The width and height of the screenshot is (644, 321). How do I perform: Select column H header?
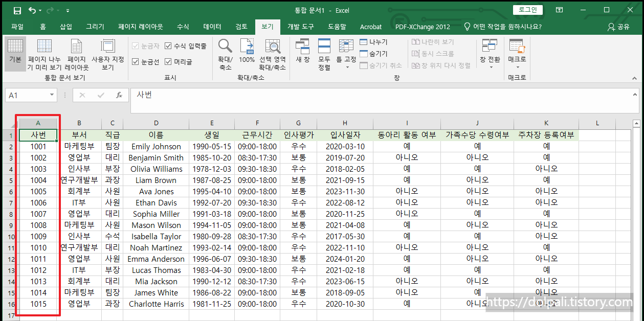click(345, 124)
